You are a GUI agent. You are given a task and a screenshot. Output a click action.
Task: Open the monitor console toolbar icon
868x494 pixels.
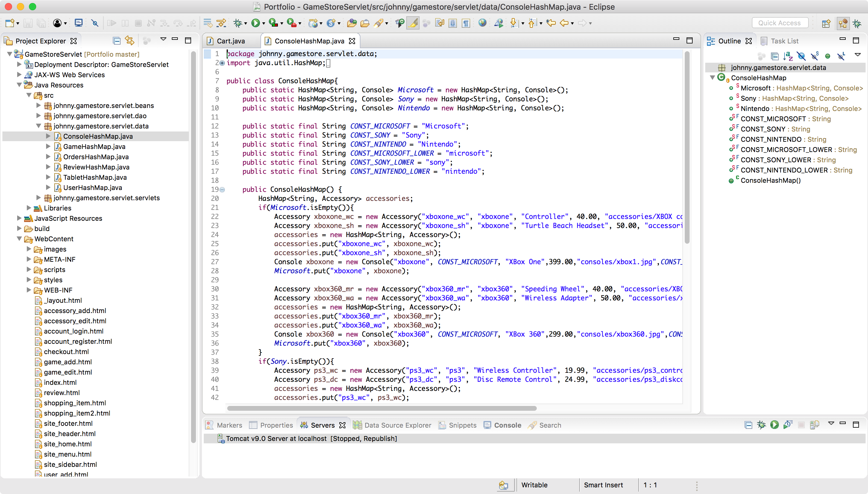[78, 23]
